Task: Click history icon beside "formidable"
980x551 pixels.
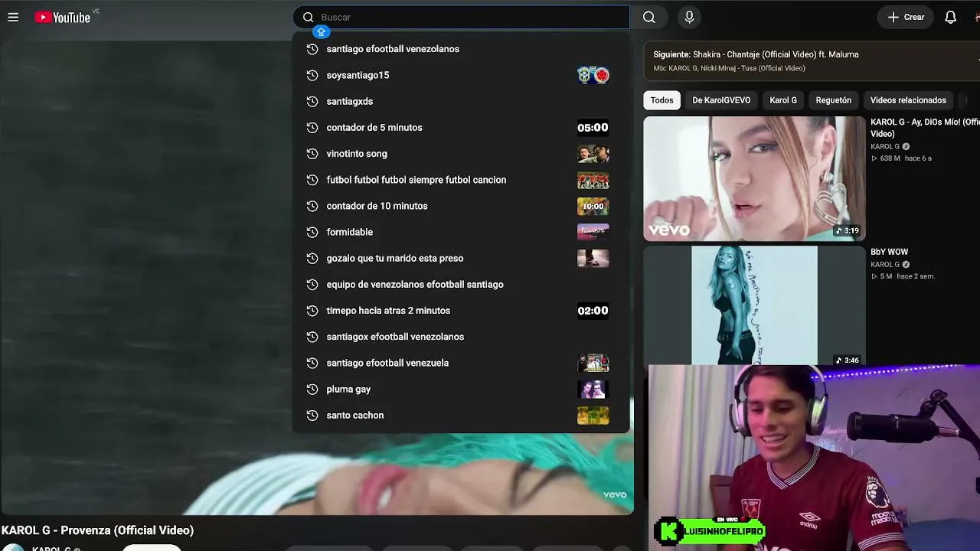Action: [312, 232]
